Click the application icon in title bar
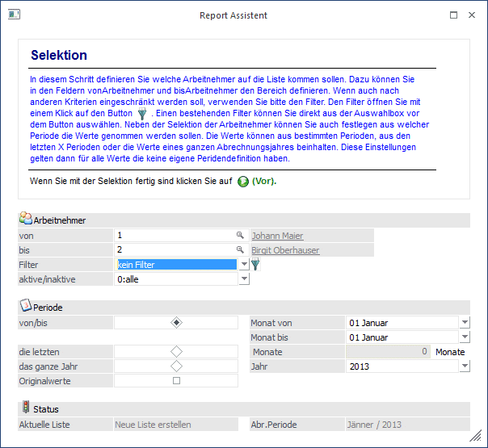488x448 pixels. pos(13,15)
